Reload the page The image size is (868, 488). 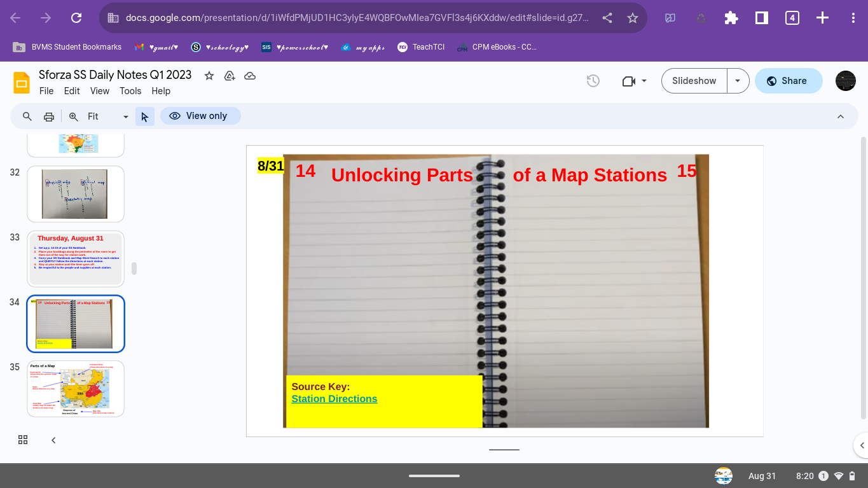76,18
